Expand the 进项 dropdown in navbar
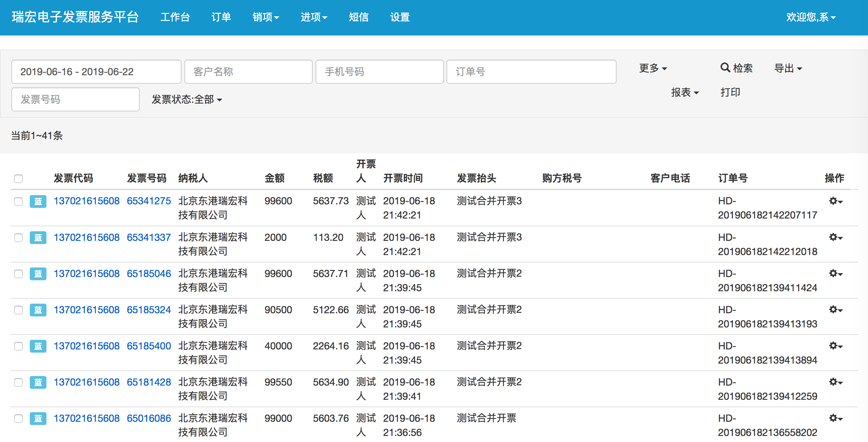 pyautogui.click(x=314, y=17)
